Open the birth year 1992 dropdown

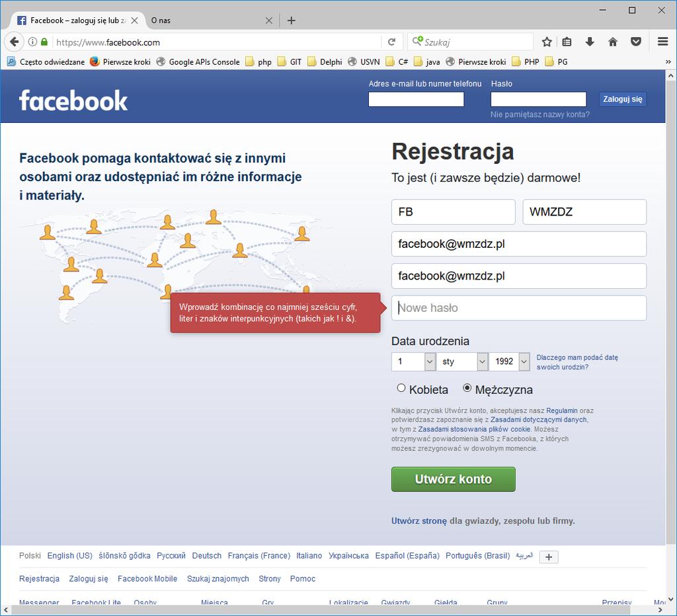[509, 362]
